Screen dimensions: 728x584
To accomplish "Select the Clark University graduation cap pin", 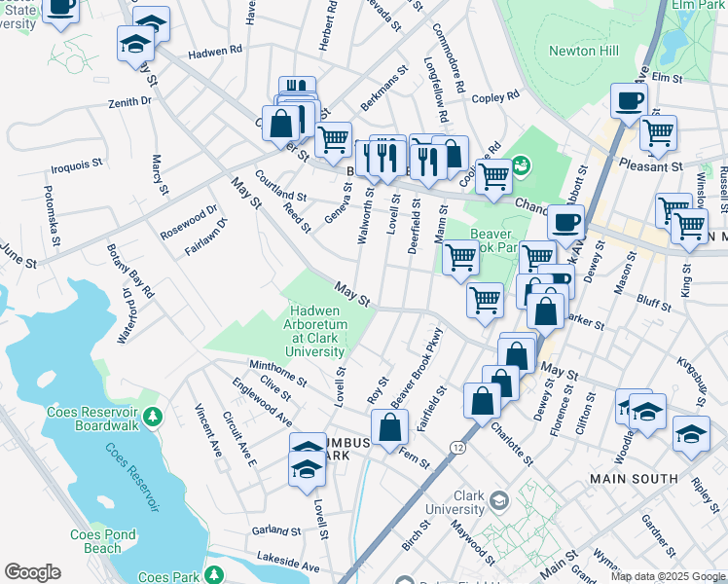I will [x=500, y=501].
